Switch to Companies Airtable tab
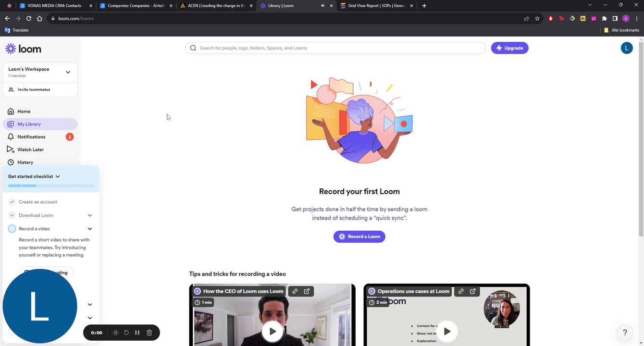The image size is (644, 346). (135, 6)
